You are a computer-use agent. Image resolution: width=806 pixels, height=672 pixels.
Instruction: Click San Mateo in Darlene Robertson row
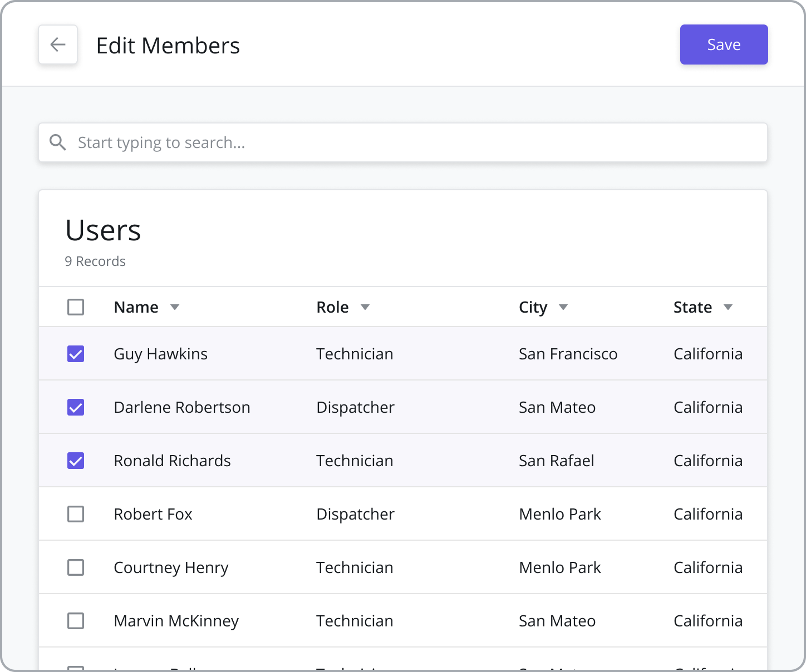(557, 407)
